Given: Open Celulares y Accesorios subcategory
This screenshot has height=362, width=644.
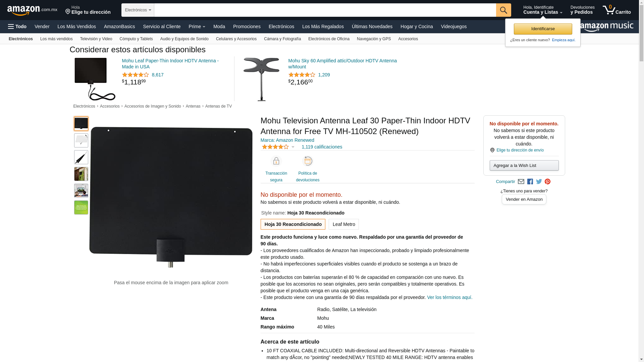Looking at the screenshot, I should [236, 39].
